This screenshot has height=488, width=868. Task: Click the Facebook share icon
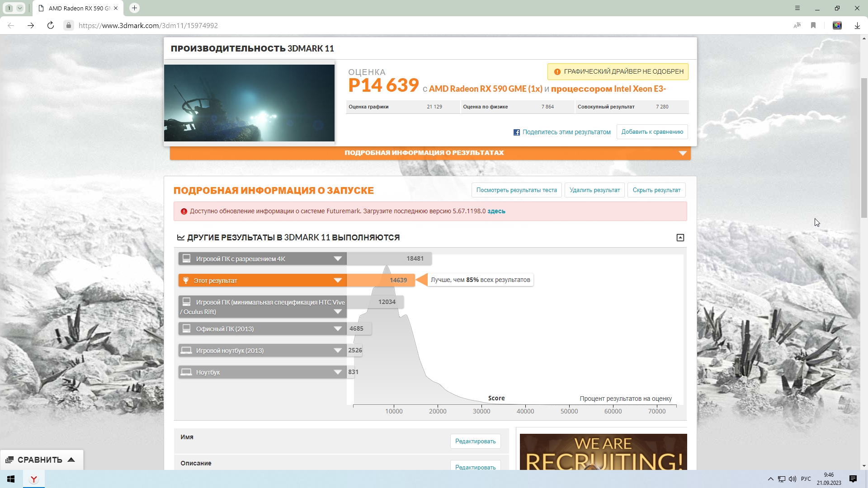(x=516, y=132)
